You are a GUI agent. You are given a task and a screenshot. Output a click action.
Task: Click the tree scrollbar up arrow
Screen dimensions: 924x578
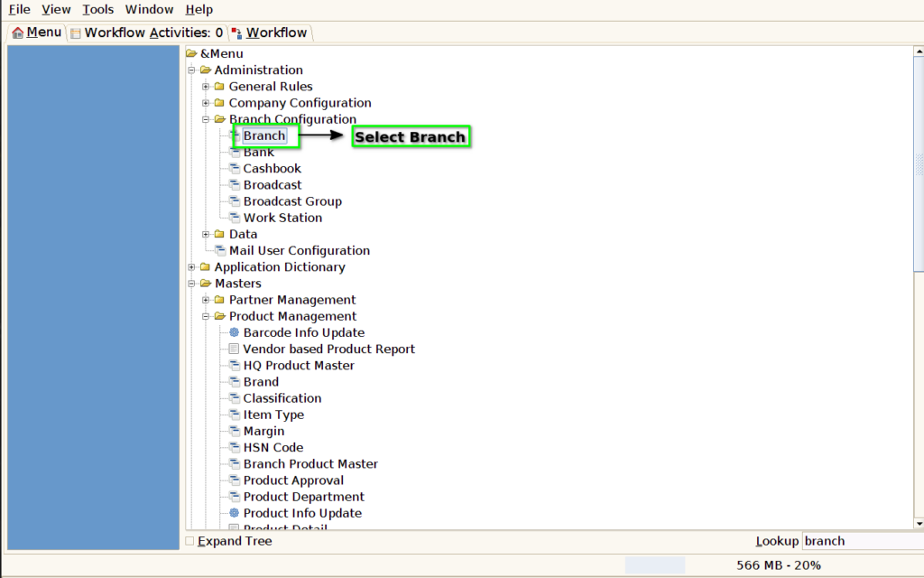pyautogui.click(x=919, y=51)
